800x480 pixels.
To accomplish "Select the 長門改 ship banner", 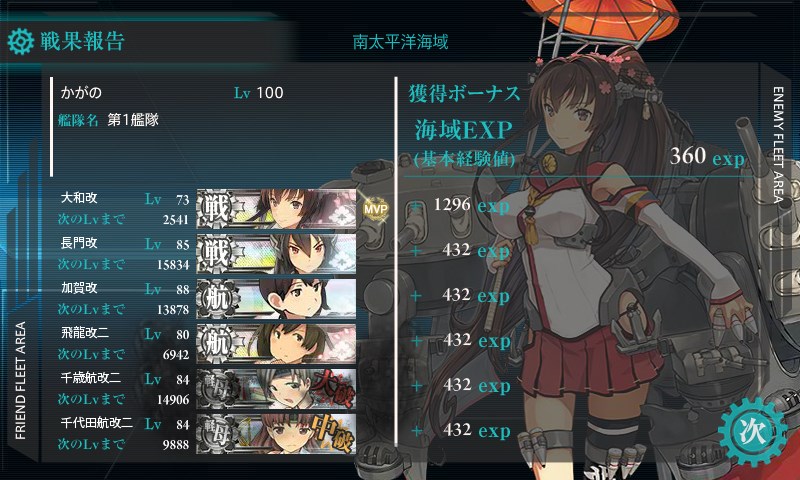I will point(277,254).
